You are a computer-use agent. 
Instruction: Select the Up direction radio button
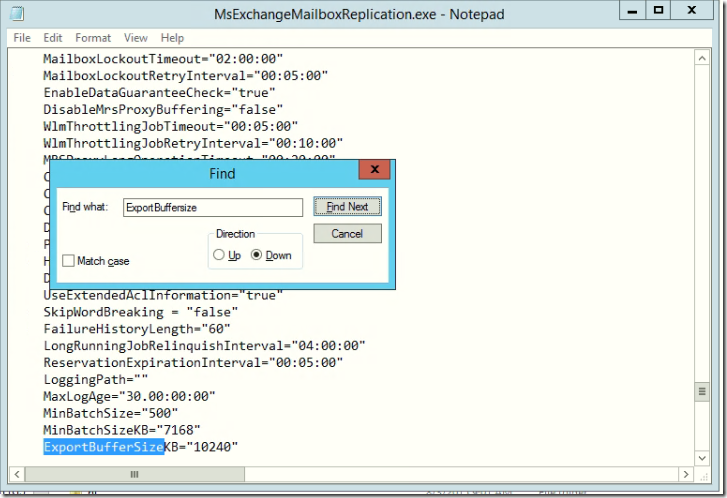pos(218,255)
